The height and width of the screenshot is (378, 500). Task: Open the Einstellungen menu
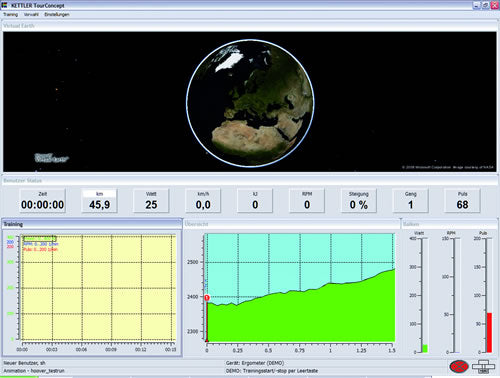click(x=57, y=14)
